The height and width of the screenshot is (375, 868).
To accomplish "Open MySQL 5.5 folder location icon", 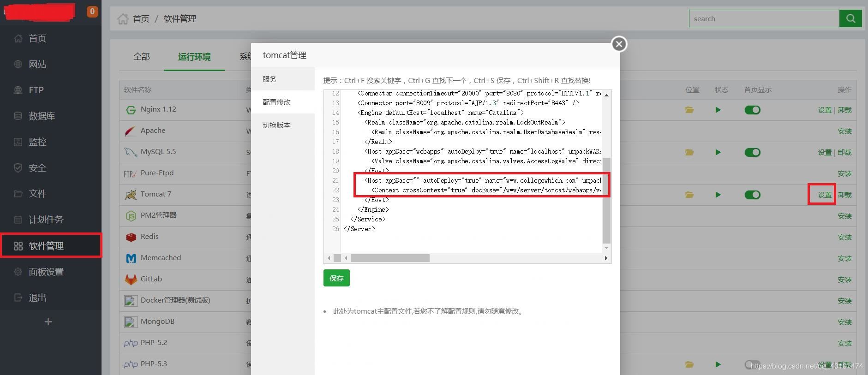I will click(689, 152).
